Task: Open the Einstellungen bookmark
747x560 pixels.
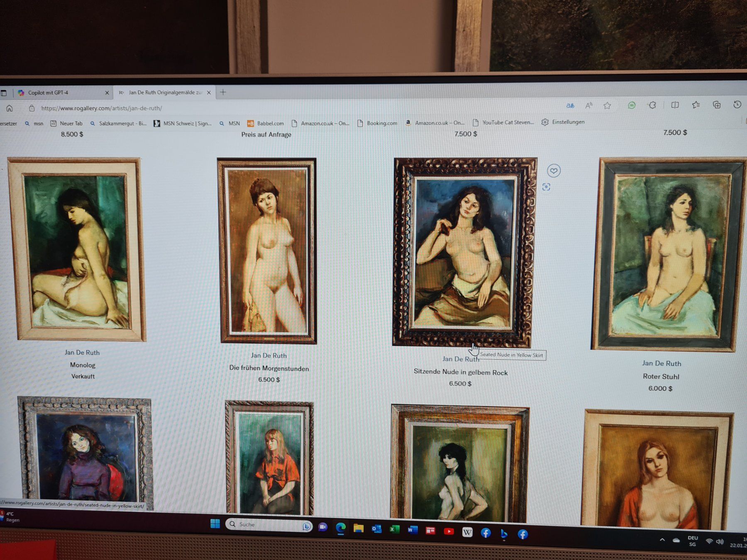Action: pyautogui.click(x=563, y=122)
